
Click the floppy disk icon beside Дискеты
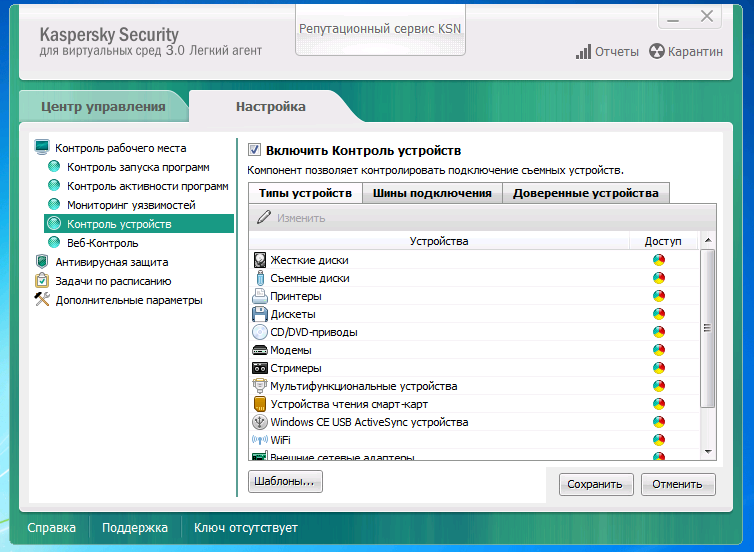pos(260,314)
